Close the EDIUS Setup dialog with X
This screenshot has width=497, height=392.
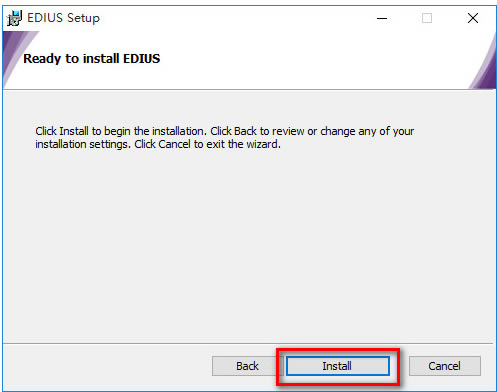tap(473, 18)
